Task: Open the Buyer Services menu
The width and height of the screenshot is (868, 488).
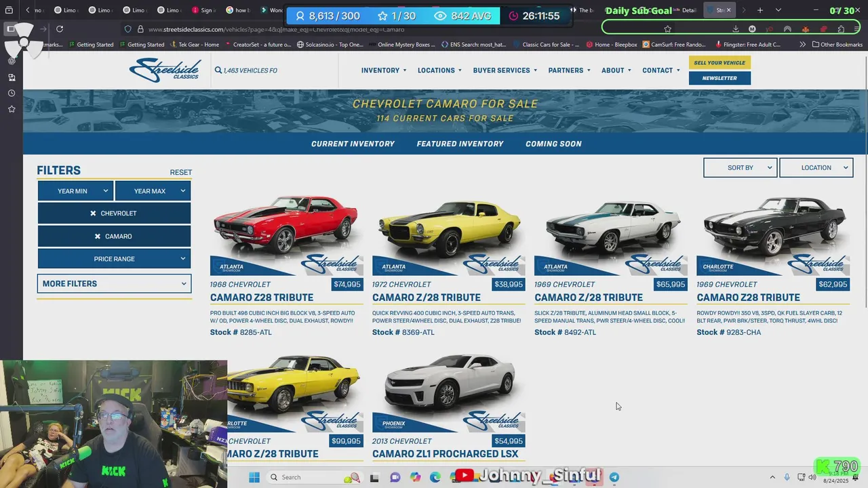Action: pyautogui.click(x=505, y=70)
